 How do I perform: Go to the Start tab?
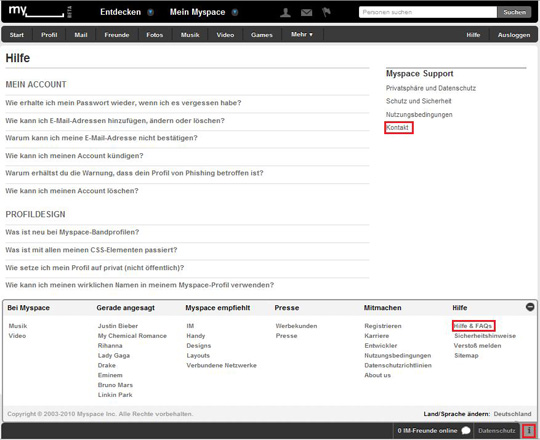pyautogui.click(x=17, y=35)
